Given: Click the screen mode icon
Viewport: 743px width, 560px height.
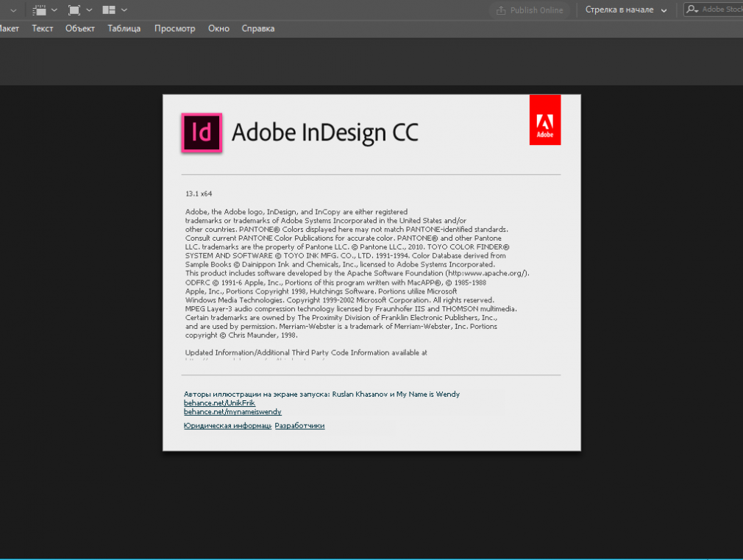Looking at the screenshot, I should [74, 10].
